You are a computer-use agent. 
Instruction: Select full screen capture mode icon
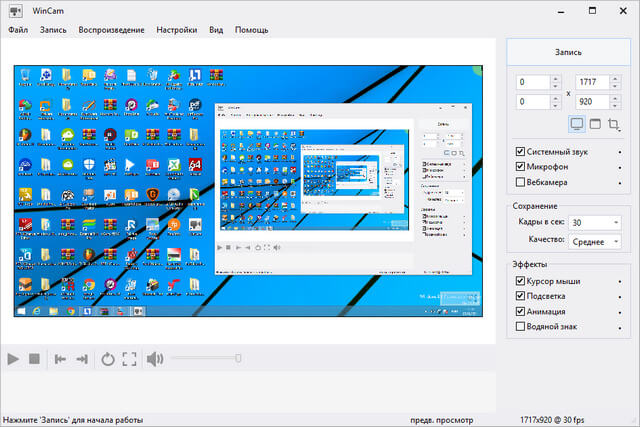click(x=577, y=124)
